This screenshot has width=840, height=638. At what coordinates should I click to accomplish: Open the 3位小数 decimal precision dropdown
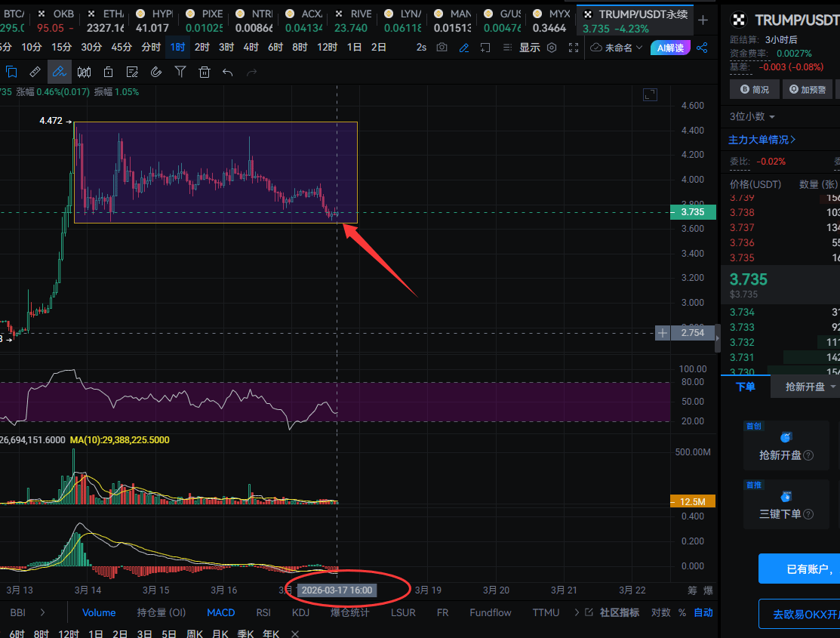(x=752, y=116)
